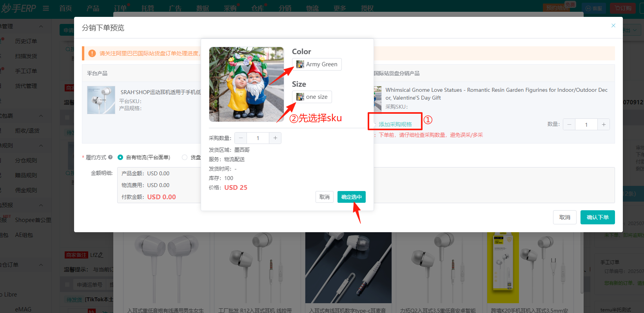Click the 客服 button in the header
644x313 pixels.
click(x=594, y=8)
